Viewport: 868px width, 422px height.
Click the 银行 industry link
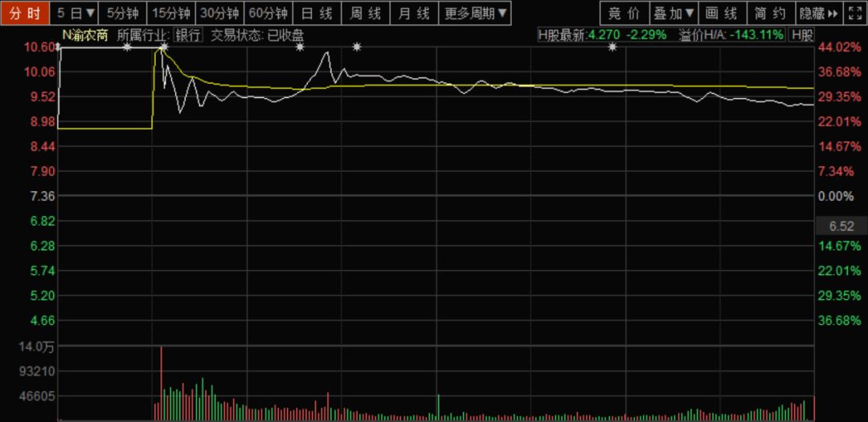pyautogui.click(x=189, y=36)
